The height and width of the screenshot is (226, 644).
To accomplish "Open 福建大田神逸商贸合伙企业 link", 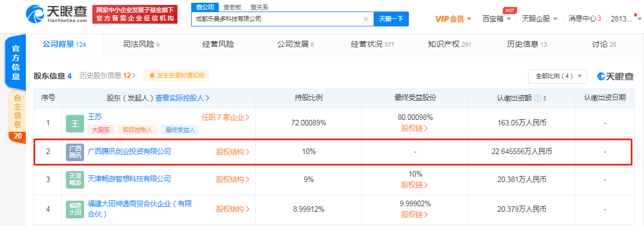I will click(140, 209).
